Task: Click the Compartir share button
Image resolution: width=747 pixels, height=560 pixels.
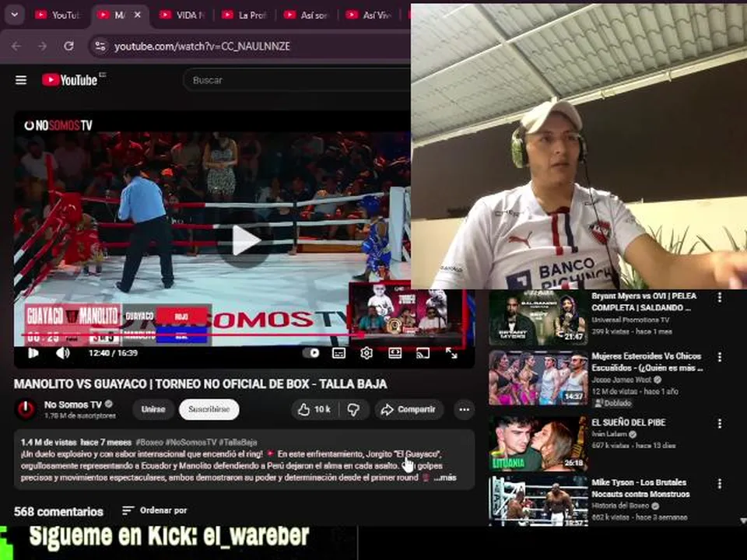Action: tap(409, 409)
